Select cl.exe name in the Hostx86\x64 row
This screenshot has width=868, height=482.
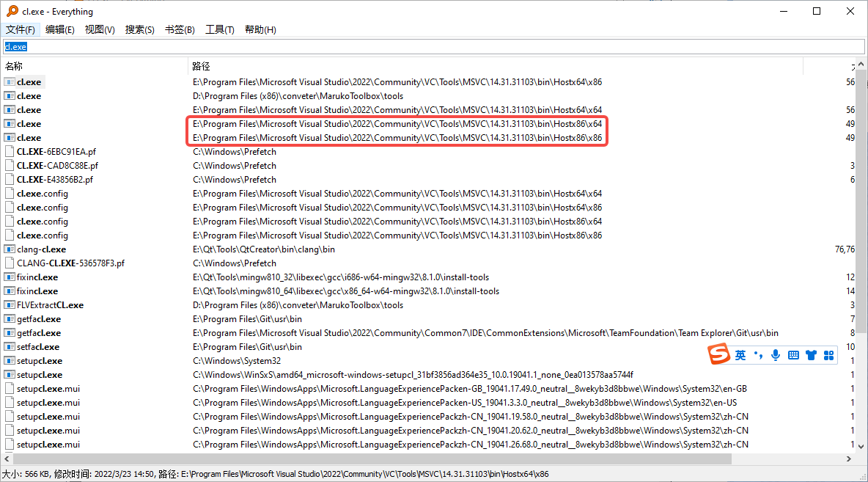[29, 124]
